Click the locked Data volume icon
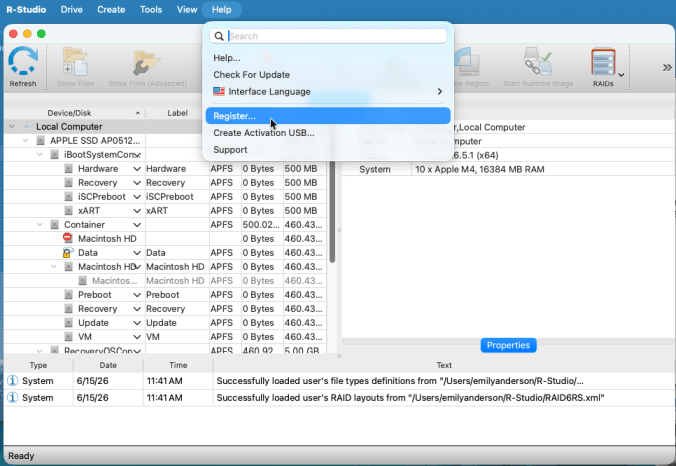676x466 pixels. [x=68, y=253]
